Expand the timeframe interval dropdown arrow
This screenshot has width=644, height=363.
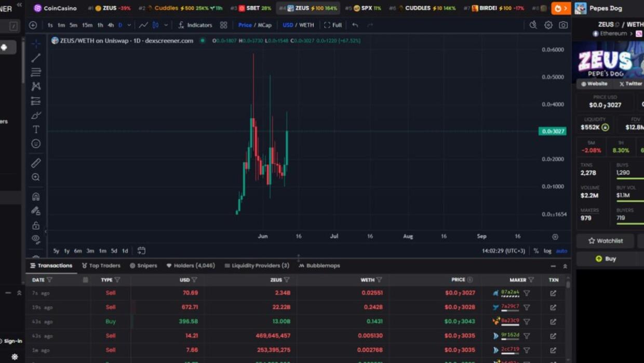129,25
